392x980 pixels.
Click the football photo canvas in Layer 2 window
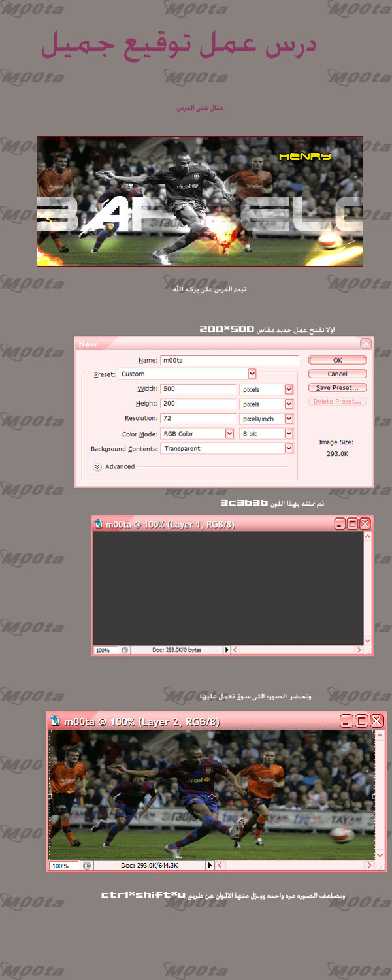pyautogui.click(x=212, y=795)
